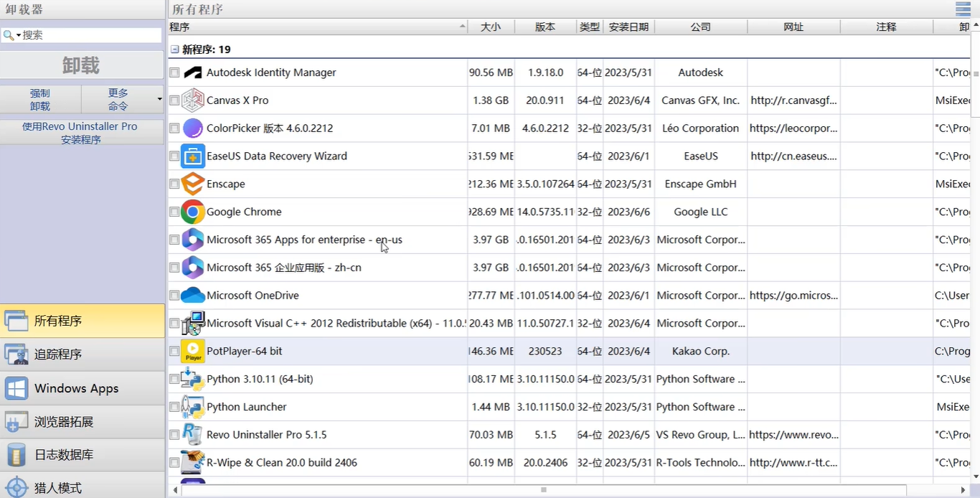Click the horizontal scrollbar left arrow
This screenshot has height=498, width=980.
pyautogui.click(x=175, y=490)
